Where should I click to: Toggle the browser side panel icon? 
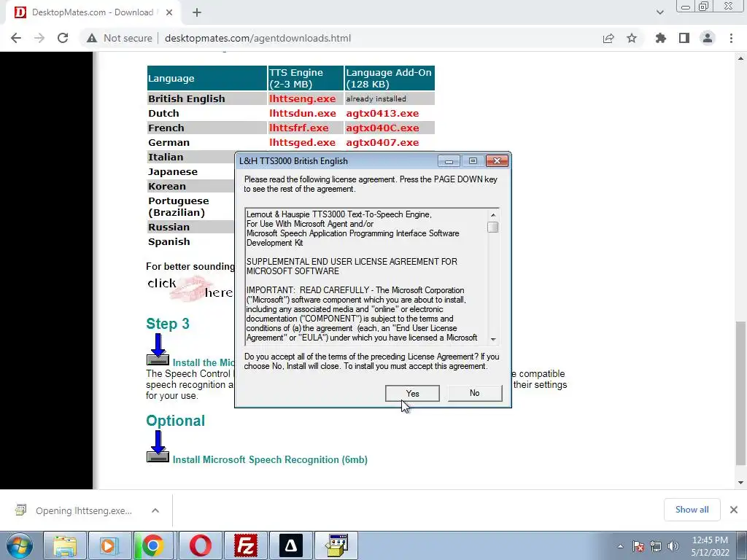684,38
